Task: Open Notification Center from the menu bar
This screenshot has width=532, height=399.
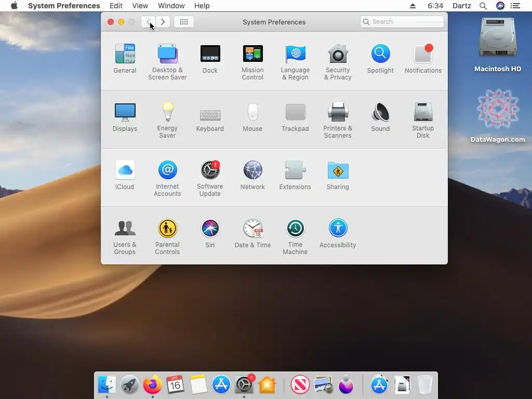Action: (515, 6)
